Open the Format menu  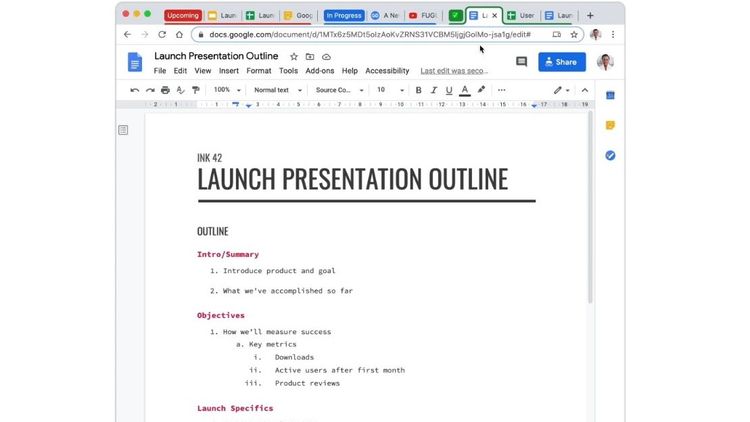[259, 71]
